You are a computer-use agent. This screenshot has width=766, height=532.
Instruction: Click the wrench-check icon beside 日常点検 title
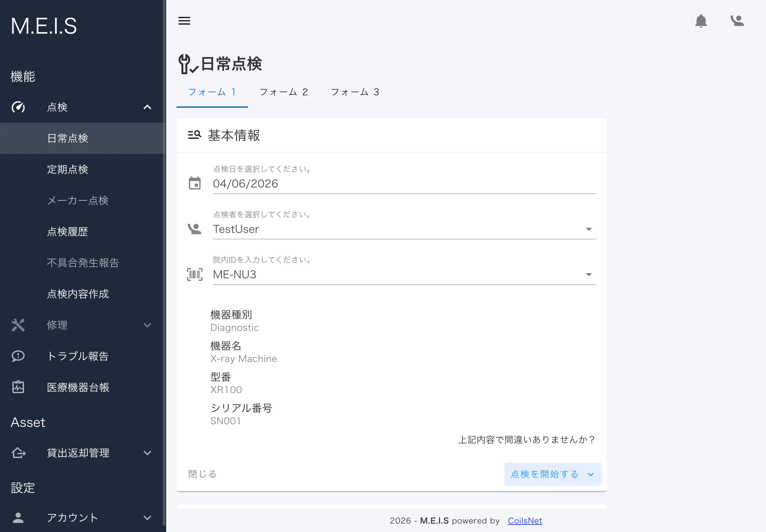click(x=189, y=64)
